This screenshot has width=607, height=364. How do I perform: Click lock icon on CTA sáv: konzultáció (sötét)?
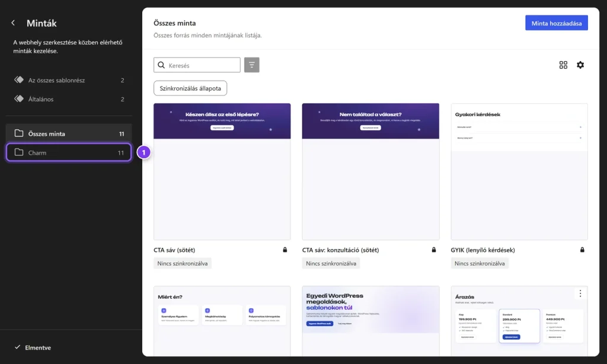pyautogui.click(x=433, y=250)
